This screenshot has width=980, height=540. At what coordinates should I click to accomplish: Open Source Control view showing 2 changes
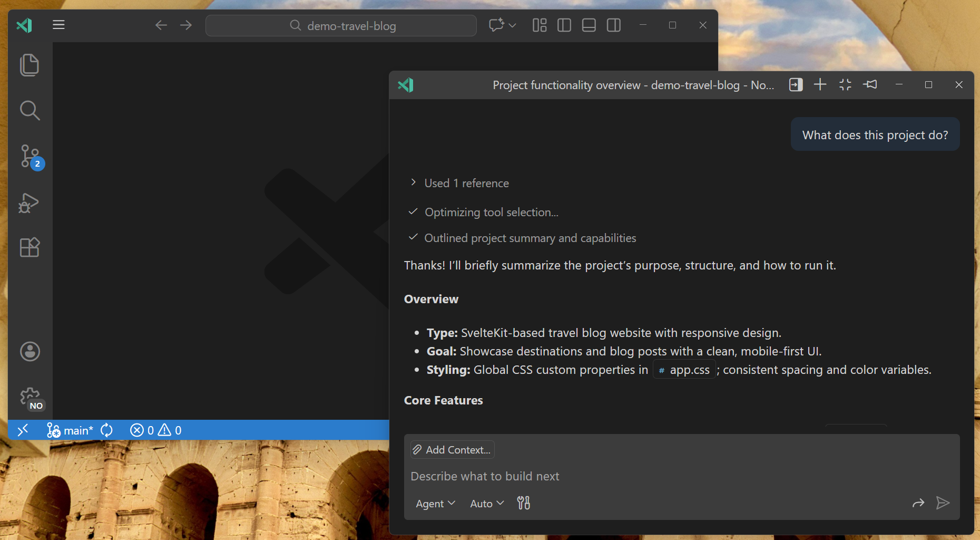pos(30,157)
